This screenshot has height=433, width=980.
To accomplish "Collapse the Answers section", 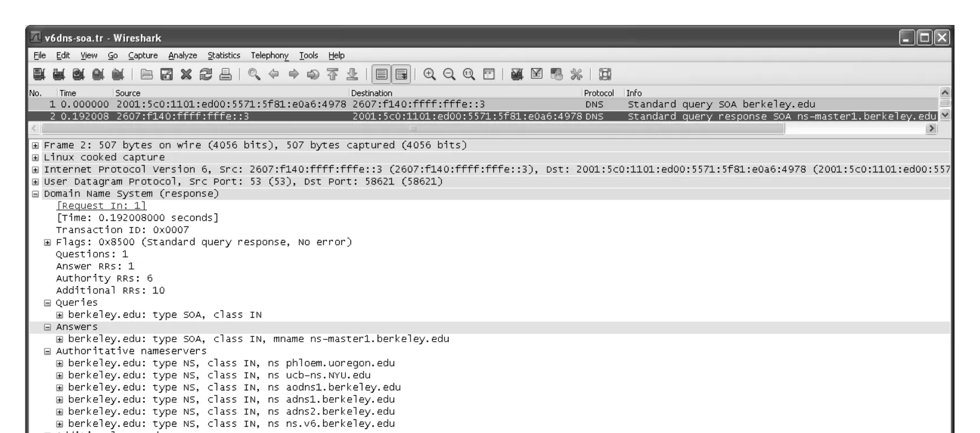I will [x=48, y=327].
